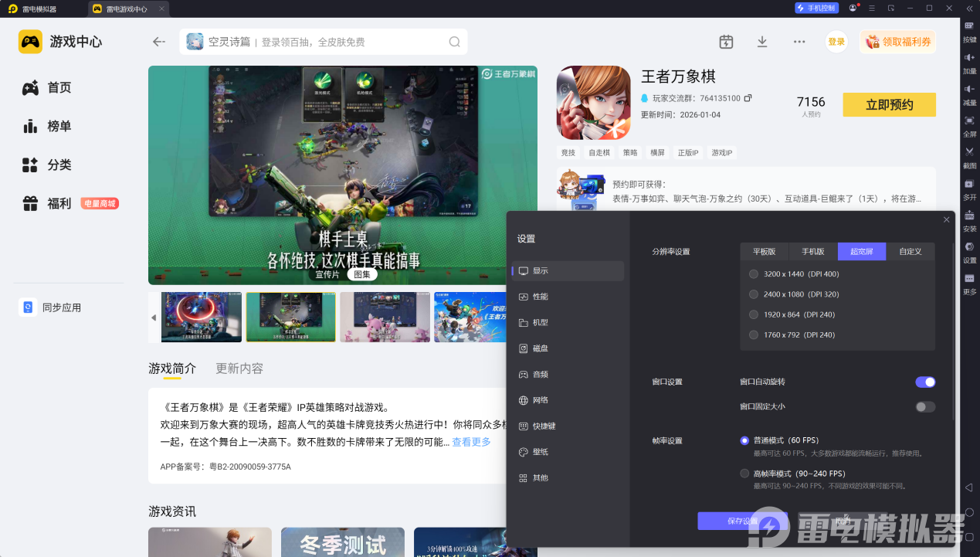
Task: Collapse the right sidebar with double-chevron icon
Action: click(x=969, y=8)
